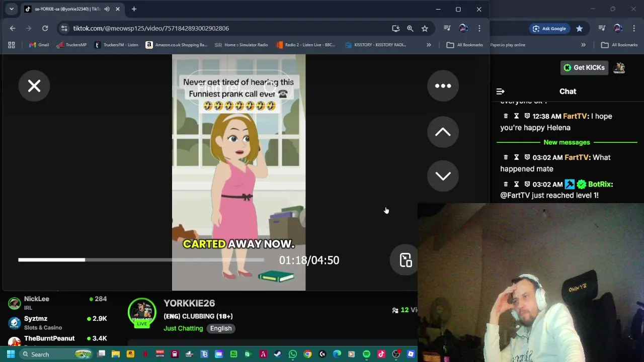Image resolution: width=644 pixels, height=362 pixels.
Task: Click the 01:18/04:50 video time display
Action: [309, 260]
